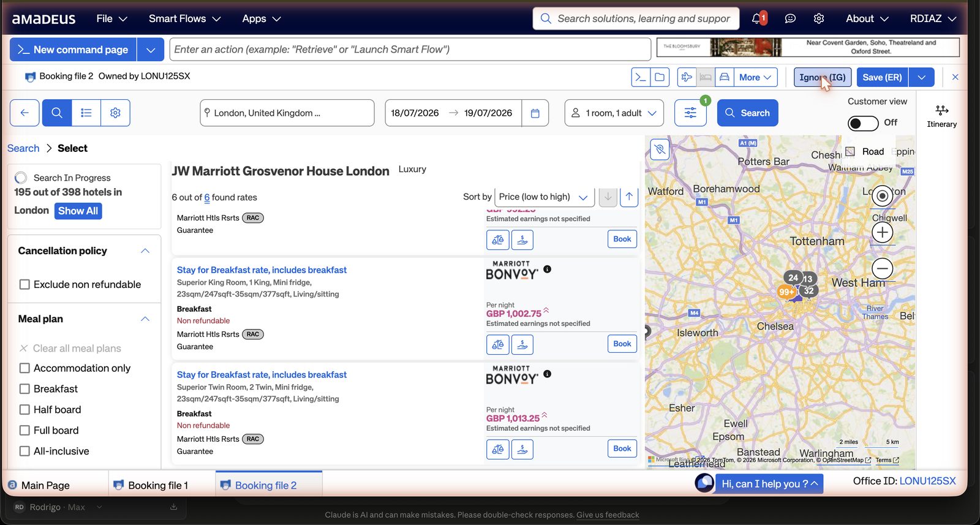This screenshot has width=980, height=525.
Task: Zoom out on the map
Action: coord(882,268)
